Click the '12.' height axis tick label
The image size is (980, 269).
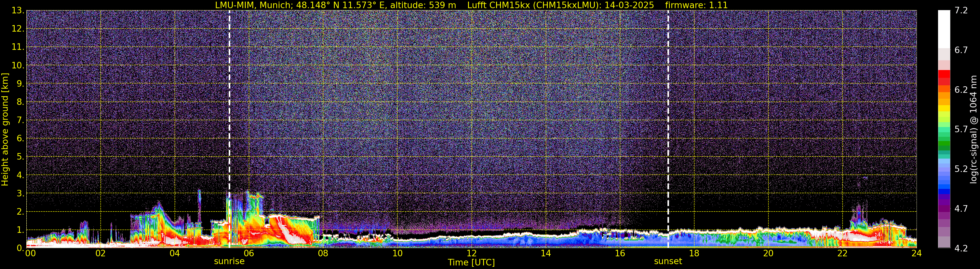[18, 29]
